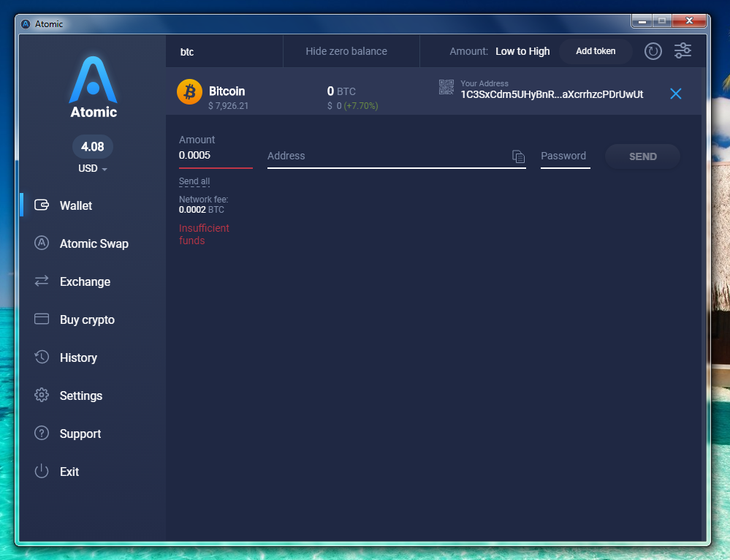The width and height of the screenshot is (730, 560).
Task: Click the Settings gear icon
Action: [42, 395]
